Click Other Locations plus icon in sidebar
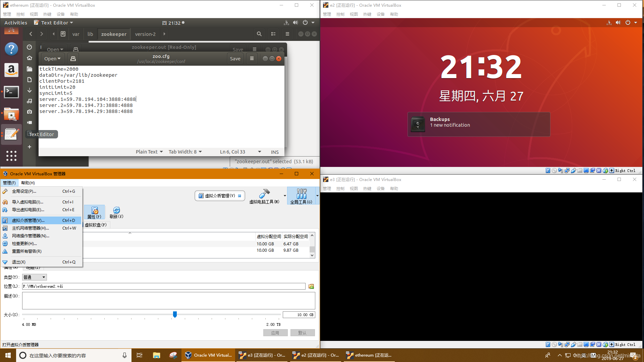The height and width of the screenshot is (362, 644). click(x=30, y=147)
